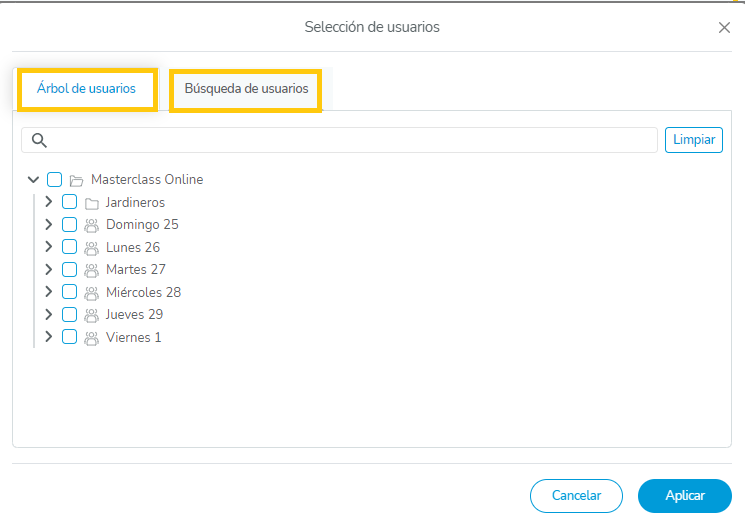Switch to Árbol de usuarios tab
745x523 pixels.
(x=86, y=89)
